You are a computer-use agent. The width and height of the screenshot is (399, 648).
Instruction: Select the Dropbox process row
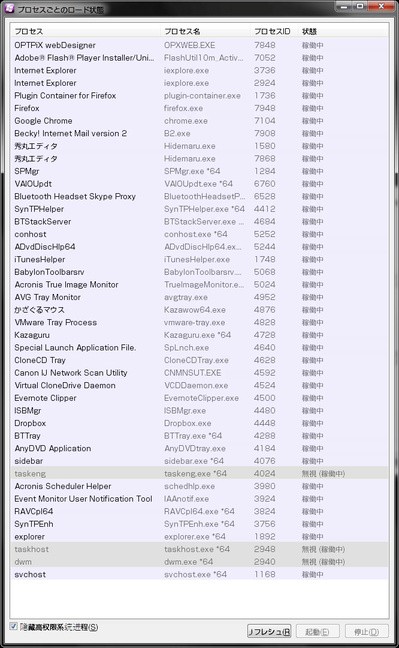[x=199, y=423]
